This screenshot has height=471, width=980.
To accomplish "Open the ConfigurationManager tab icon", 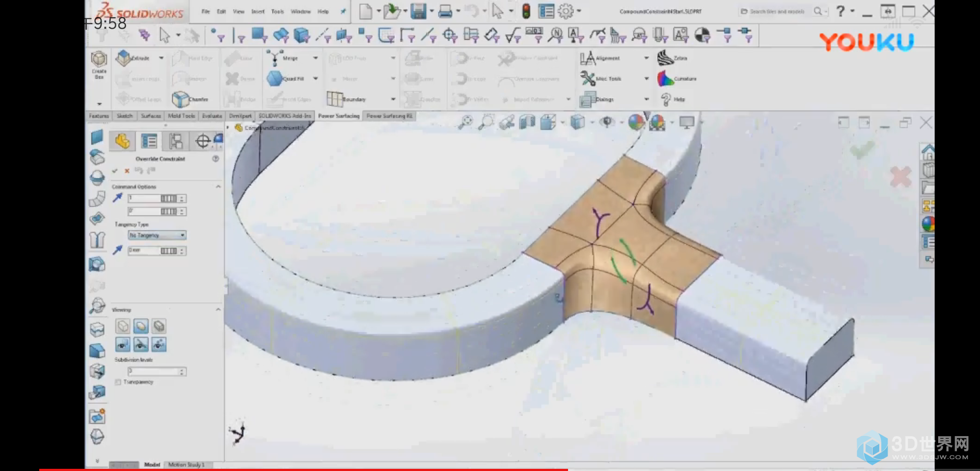I will [x=176, y=141].
